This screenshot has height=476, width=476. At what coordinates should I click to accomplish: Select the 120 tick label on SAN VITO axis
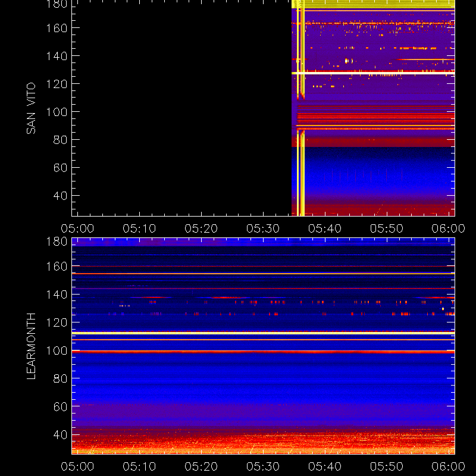click(x=57, y=84)
